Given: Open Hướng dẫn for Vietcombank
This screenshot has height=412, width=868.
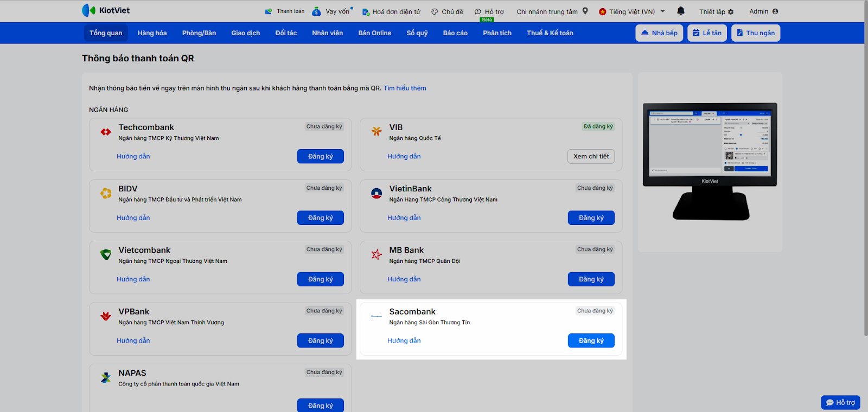Looking at the screenshot, I should pos(133,279).
